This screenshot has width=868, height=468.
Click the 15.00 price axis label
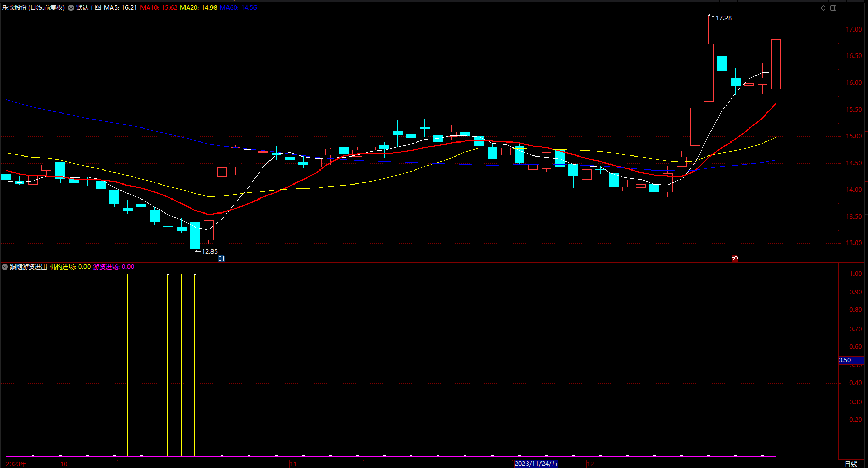point(854,136)
